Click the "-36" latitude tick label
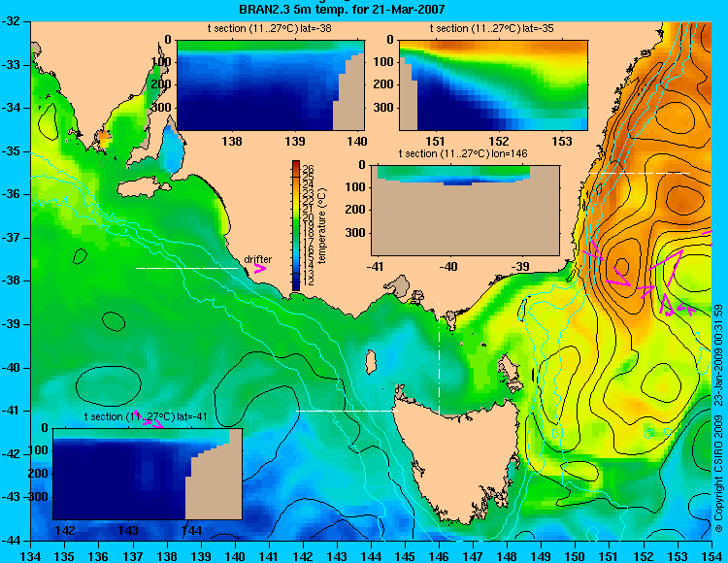 [x=12, y=194]
